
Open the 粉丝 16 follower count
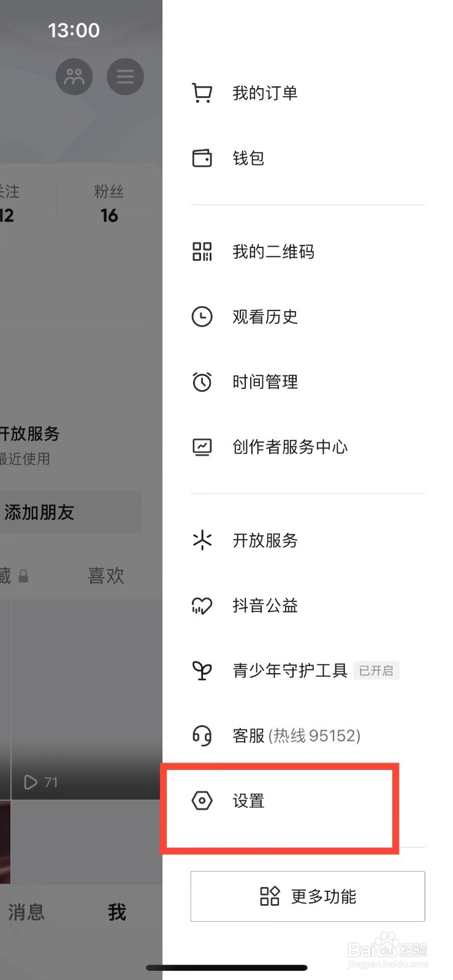(110, 203)
